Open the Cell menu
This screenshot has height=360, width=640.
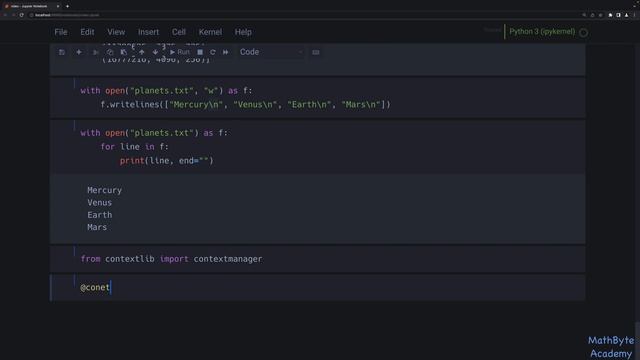178,32
